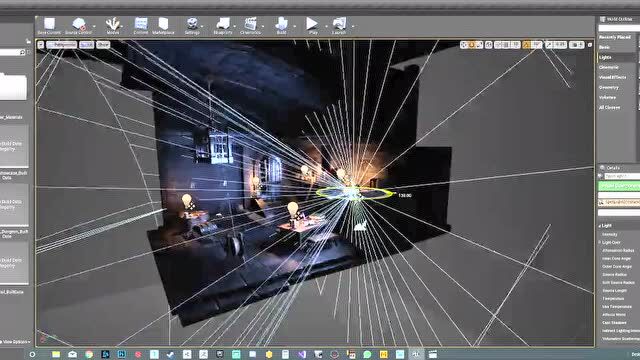Collapse the Light section in Details
This screenshot has width=640, height=360.
(x=607, y=226)
